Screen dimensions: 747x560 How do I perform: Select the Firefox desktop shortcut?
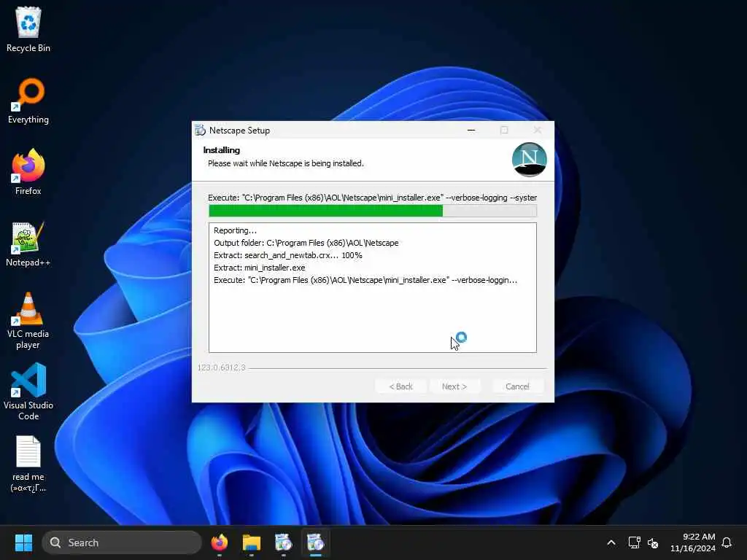pos(28,172)
